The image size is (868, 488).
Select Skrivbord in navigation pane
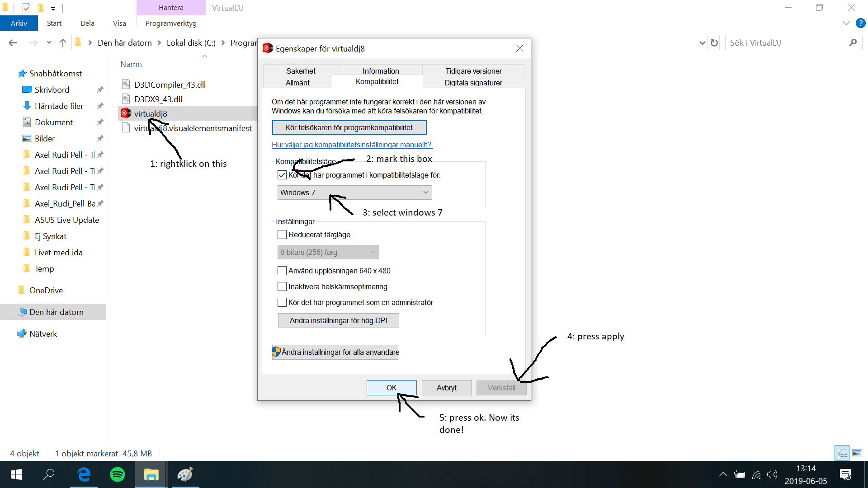(52, 89)
